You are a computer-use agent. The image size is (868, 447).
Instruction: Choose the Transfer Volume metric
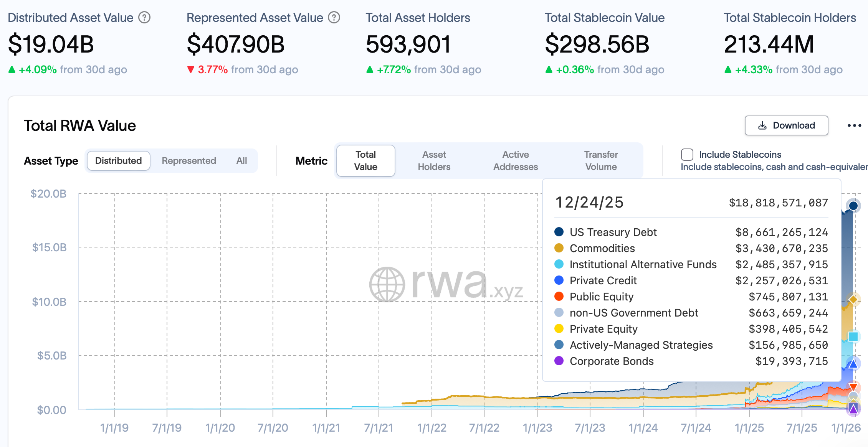pos(601,160)
